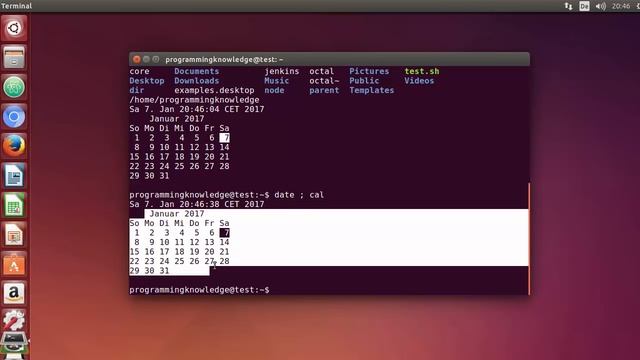
Task: Click the terminal vertical scrollbar
Action: point(529,238)
